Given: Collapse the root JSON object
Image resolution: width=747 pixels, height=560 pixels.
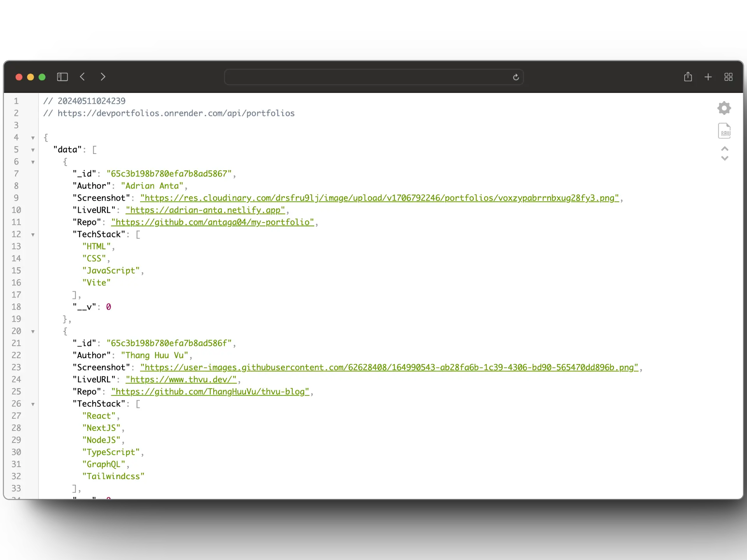Looking at the screenshot, I should pyautogui.click(x=33, y=138).
